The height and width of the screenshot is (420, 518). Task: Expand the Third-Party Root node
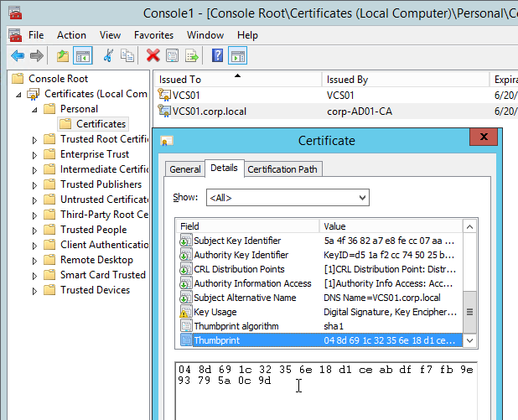[x=34, y=215]
